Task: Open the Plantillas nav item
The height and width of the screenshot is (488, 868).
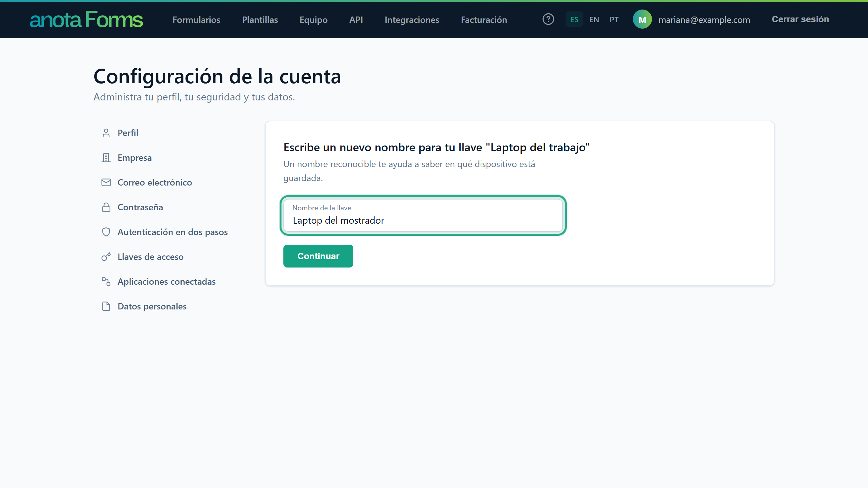Action: pyautogui.click(x=260, y=20)
